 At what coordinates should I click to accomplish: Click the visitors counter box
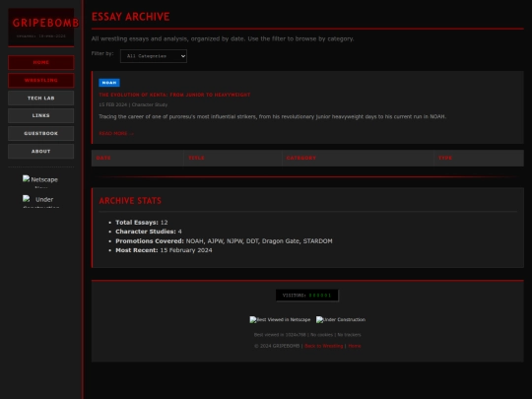pos(307,296)
